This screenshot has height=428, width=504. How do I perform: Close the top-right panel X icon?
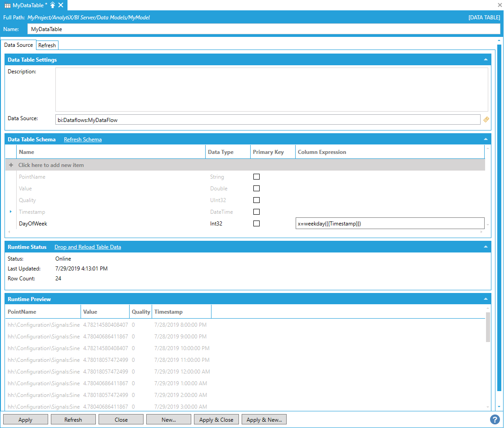pos(499,5)
